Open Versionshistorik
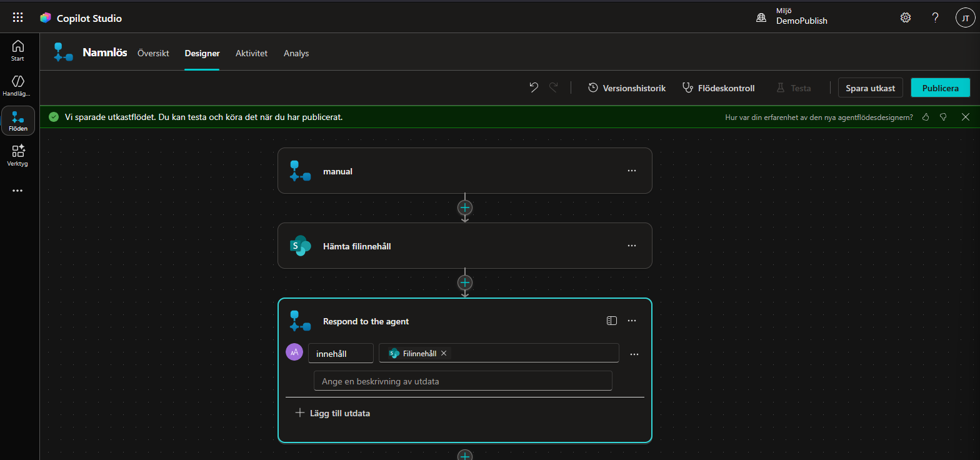 pyautogui.click(x=627, y=88)
